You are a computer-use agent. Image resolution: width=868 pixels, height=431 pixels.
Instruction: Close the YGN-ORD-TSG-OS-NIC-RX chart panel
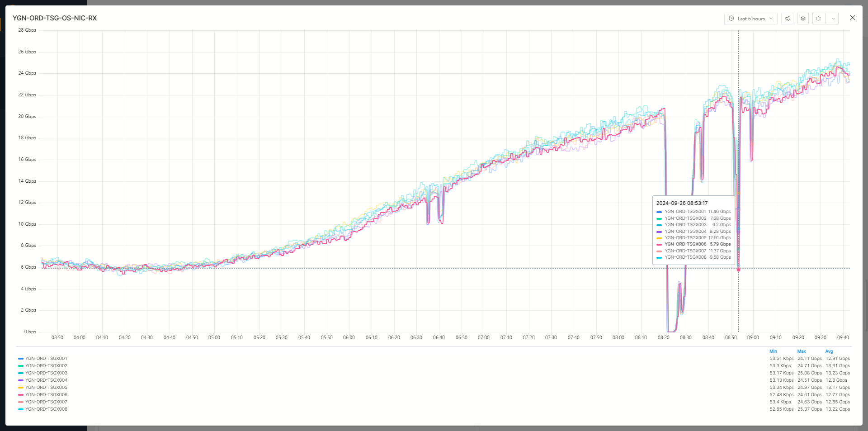852,18
